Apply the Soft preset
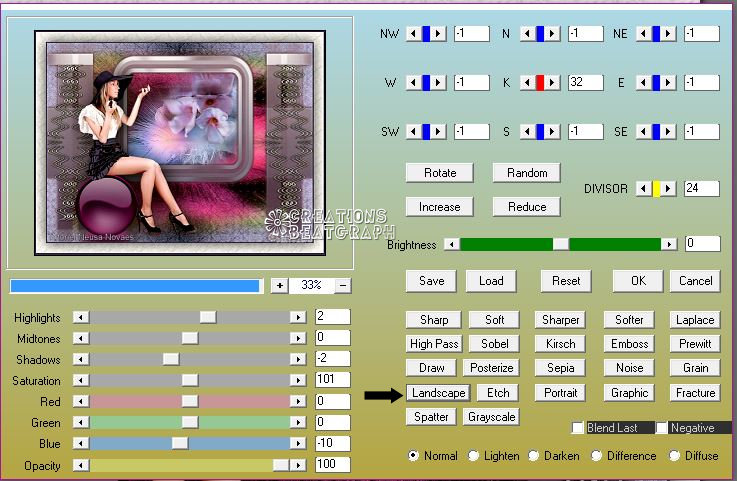The width and height of the screenshot is (737, 481). pyautogui.click(x=494, y=320)
